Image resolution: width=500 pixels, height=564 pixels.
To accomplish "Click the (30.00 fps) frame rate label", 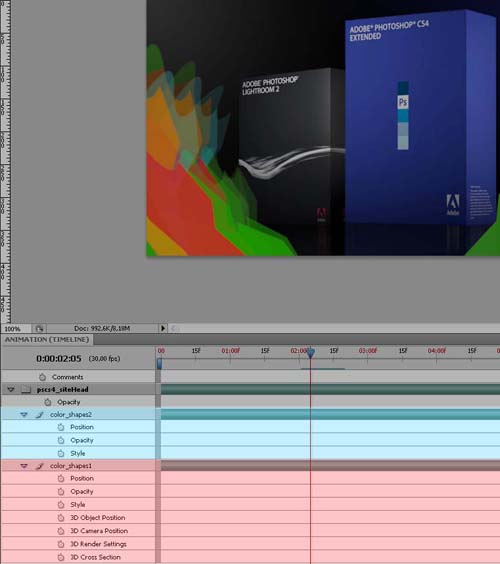I will (104, 359).
